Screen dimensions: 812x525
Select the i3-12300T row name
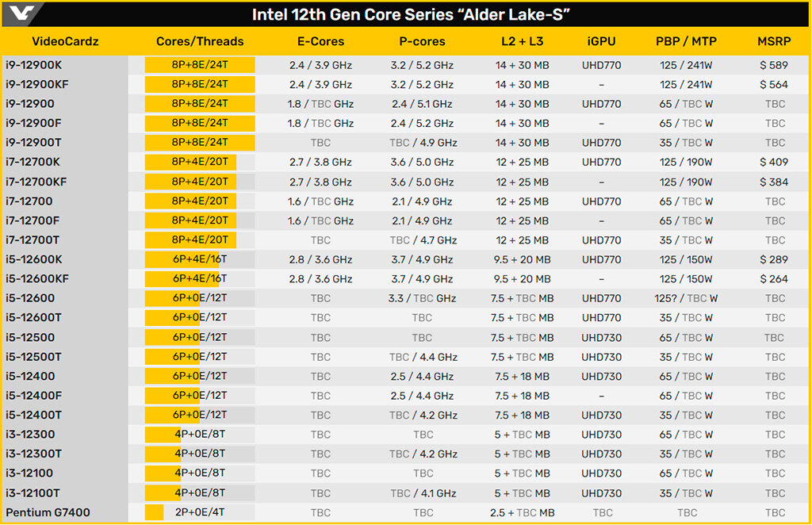[33, 454]
